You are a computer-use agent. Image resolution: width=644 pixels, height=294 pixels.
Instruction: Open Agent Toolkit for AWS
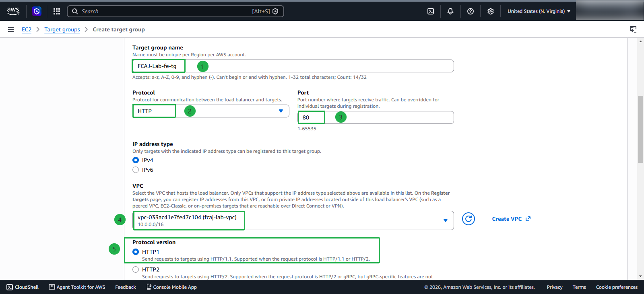[x=77, y=287]
